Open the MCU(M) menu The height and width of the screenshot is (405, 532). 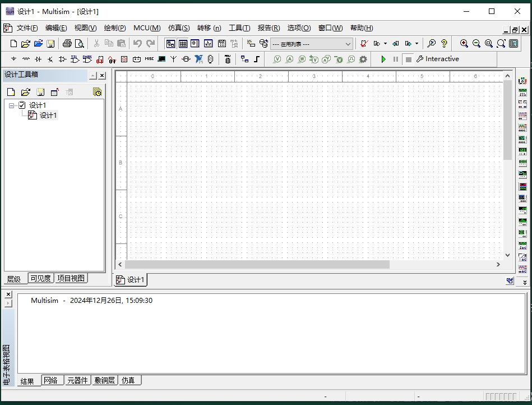pos(147,28)
